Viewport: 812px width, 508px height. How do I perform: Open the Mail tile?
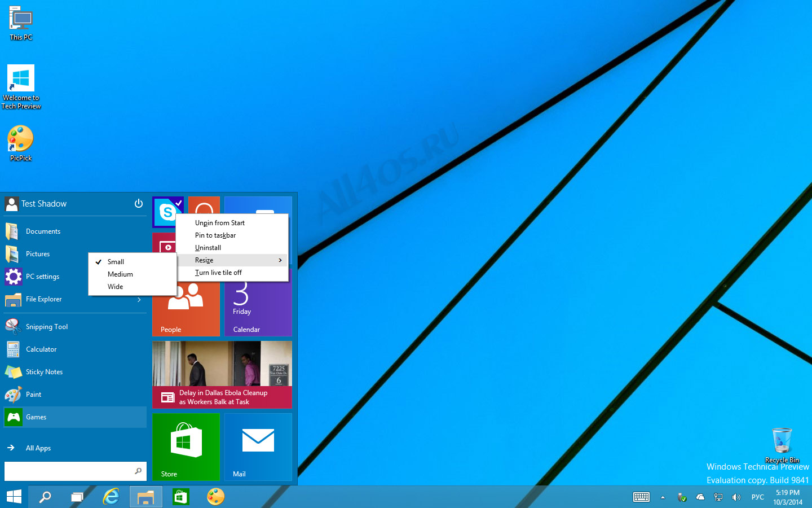coord(258,447)
